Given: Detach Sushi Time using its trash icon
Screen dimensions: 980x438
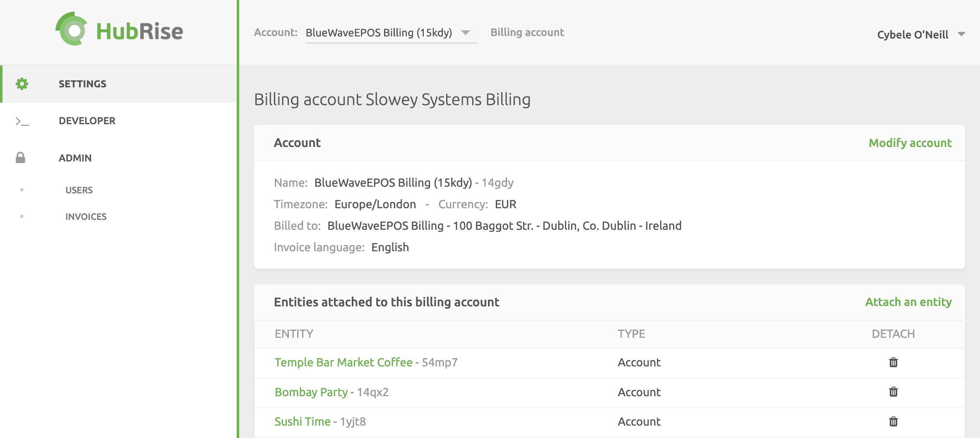Looking at the screenshot, I should pyautogui.click(x=894, y=421).
